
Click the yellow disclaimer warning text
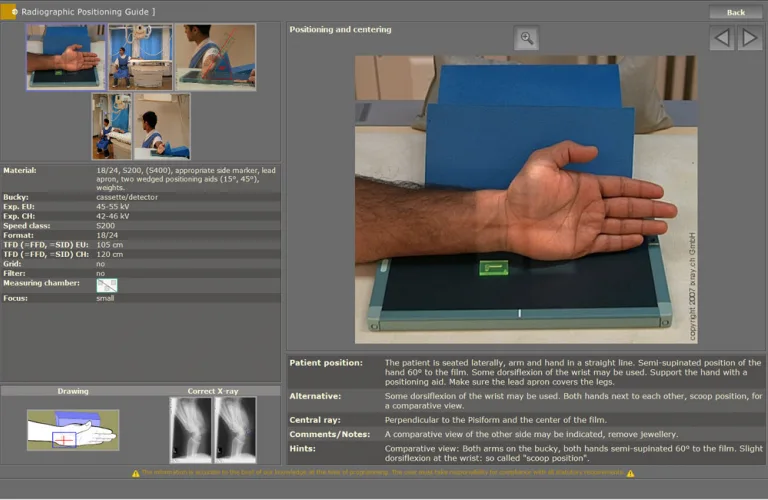383,473
